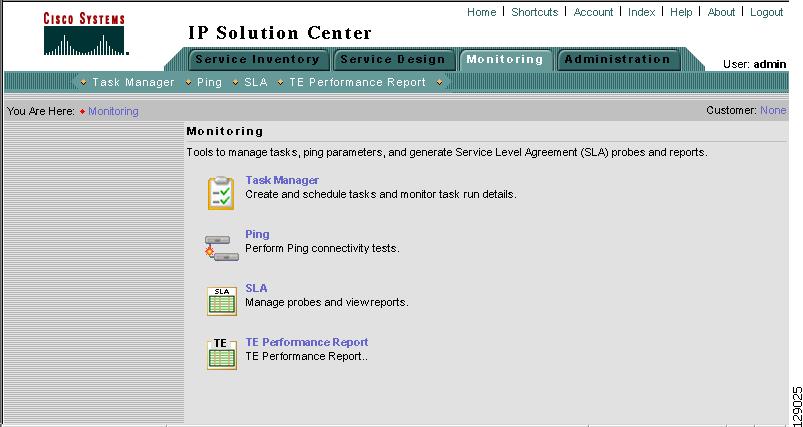This screenshot has width=803, height=427.
Task: Click the SLA spreadsheet icon
Action: point(222,301)
